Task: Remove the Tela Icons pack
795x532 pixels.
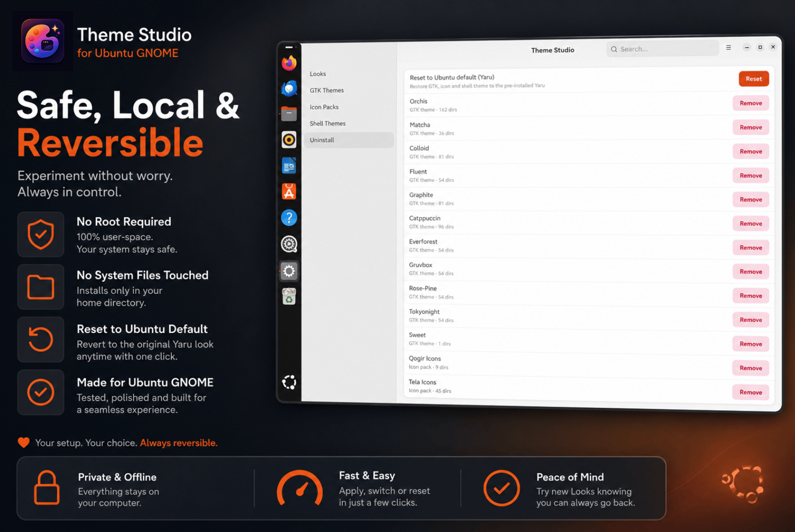Action: click(751, 393)
